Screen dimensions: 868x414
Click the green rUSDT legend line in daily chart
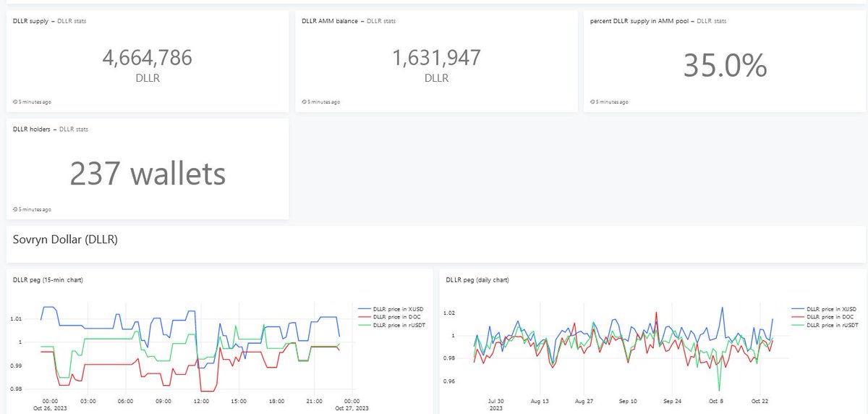point(796,325)
